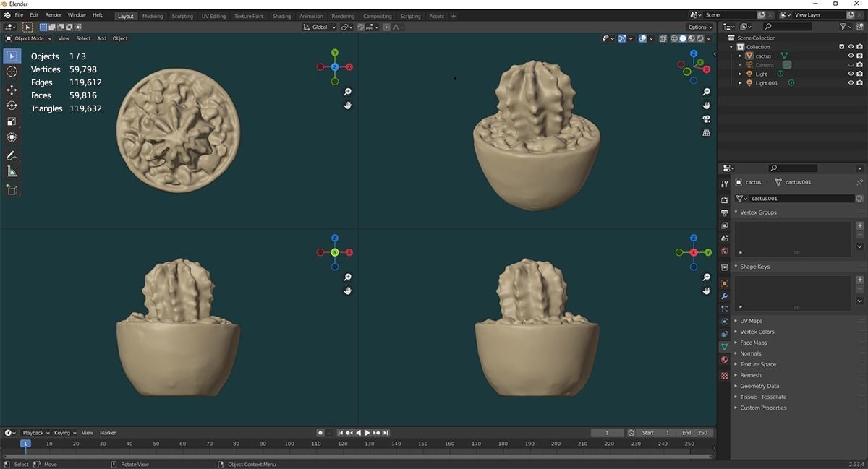Open the Object Data properties tab
Viewport: 868px width, 469px height.
724,347
